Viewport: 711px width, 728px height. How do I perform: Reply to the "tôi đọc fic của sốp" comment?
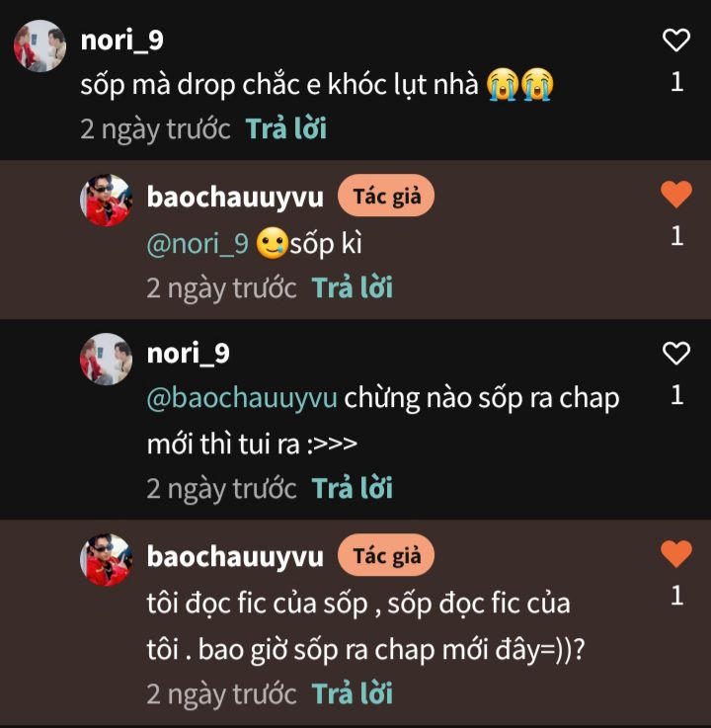pyautogui.click(x=353, y=693)
